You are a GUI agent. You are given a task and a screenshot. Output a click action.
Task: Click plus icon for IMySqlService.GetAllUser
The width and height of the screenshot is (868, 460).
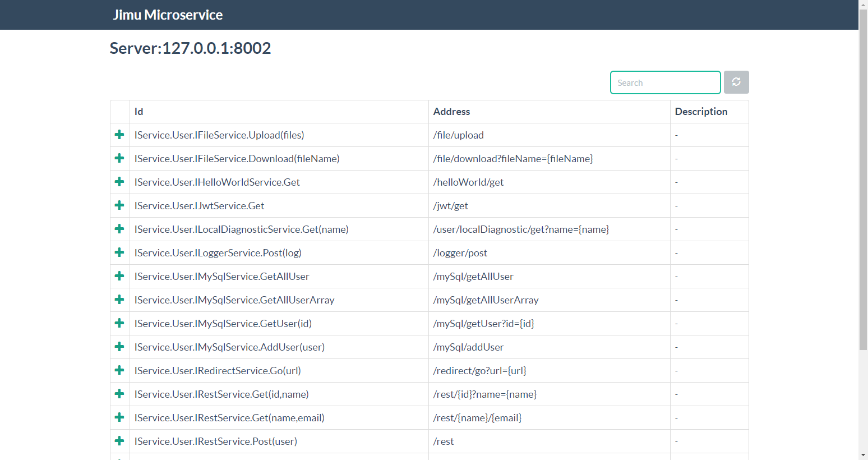coord(119,276)
